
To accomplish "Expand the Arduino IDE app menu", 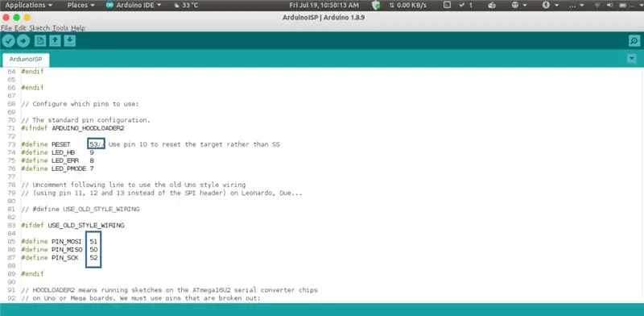I will pos(134,6).
